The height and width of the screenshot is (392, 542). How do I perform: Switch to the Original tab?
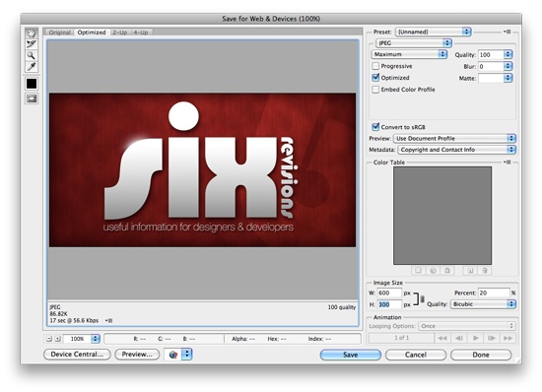click(x=59, y=33)
